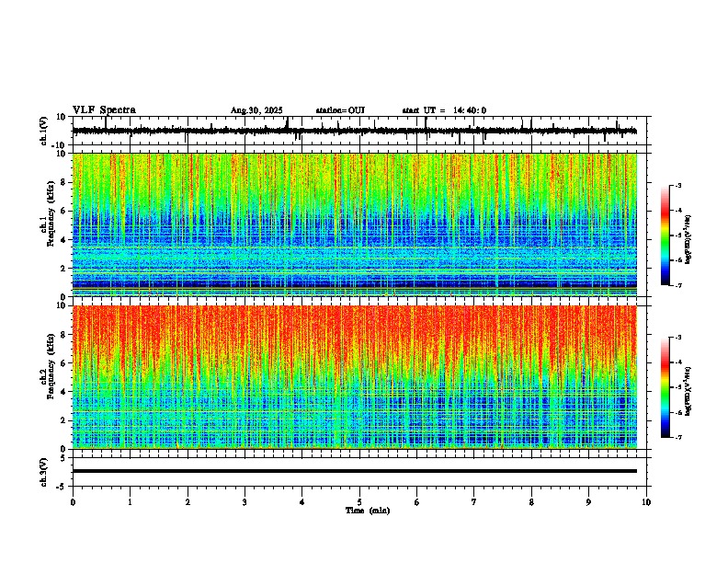Screen dimensions: 728x563
Task: Click the "-3" label atop ch.1 color bar
Action: pos(678,185)
